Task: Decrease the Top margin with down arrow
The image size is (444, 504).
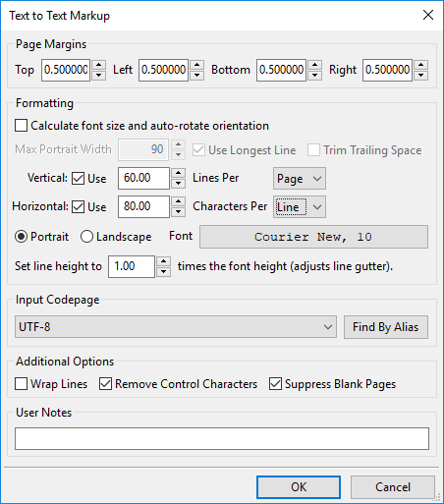Action: tap(98, 76)
